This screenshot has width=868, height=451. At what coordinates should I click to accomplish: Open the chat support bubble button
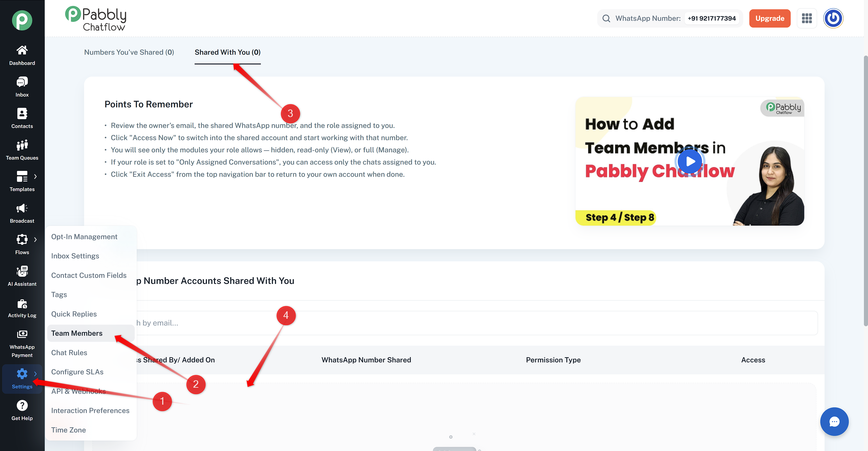pyautogui.click(x=834, y=421)
